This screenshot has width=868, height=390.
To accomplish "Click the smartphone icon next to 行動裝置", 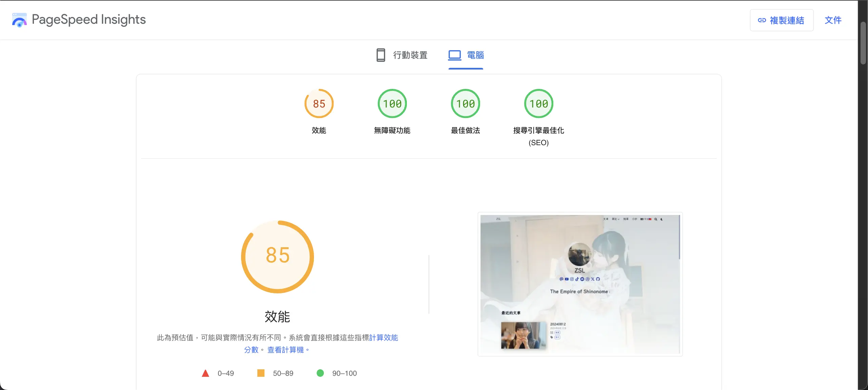I will pyautogui.click(x=380, y=55).
